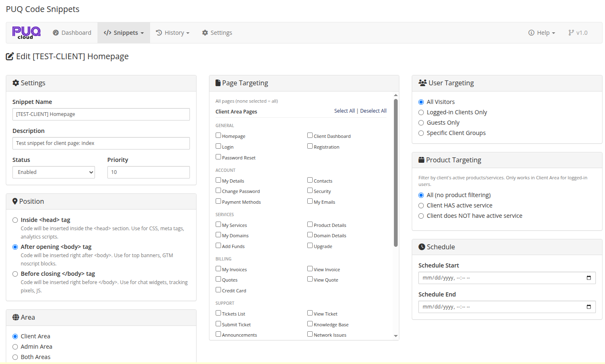The height and width of the screenshot is (364, 605).
Task: Go to the Dashboard menu item
Action: pyautogui.click(x=72, y=32)
